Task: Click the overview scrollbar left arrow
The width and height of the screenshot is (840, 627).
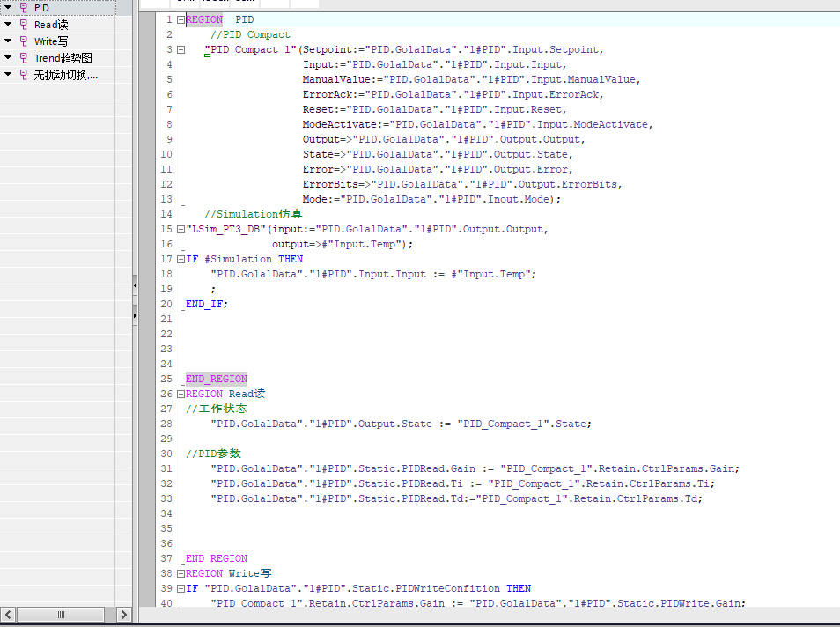Action: pos(8,614)
